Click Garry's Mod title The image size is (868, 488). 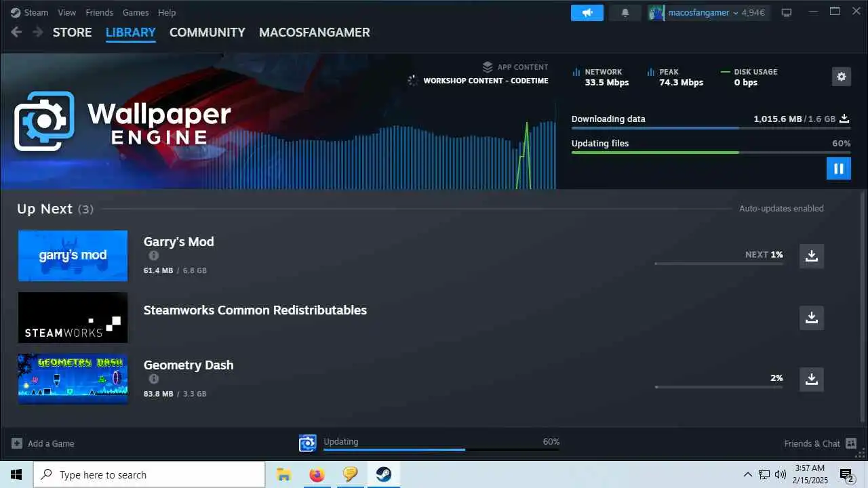tap(179, 241)
